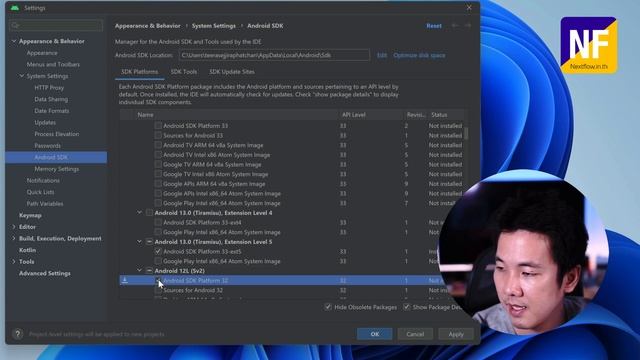
Task: Click the forward navigation arrow near Reset
Action: click(x=468, y=26)
